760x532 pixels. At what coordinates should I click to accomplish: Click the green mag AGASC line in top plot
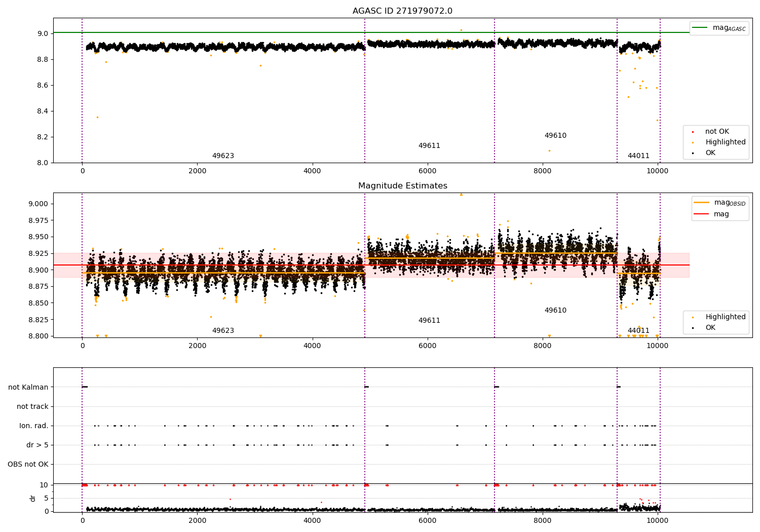371,32
